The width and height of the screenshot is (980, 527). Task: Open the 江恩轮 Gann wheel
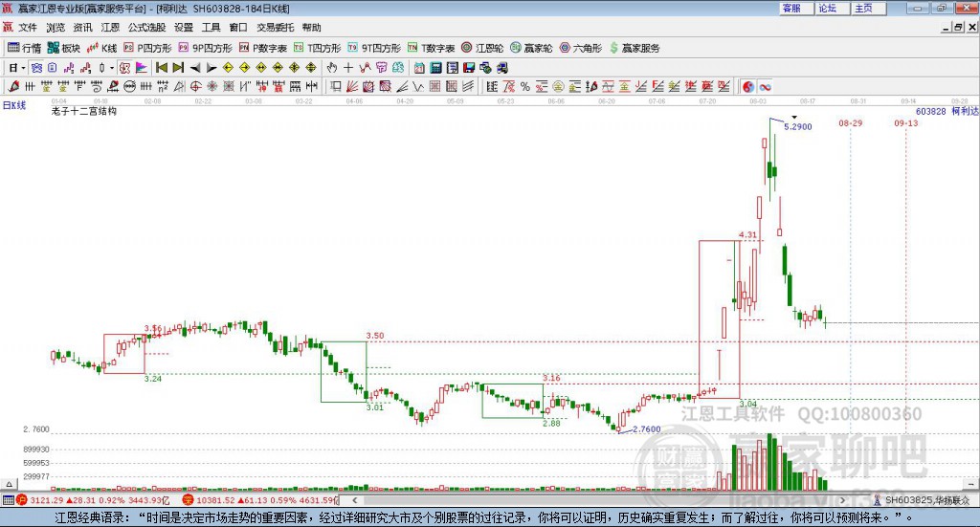[482, 48]
